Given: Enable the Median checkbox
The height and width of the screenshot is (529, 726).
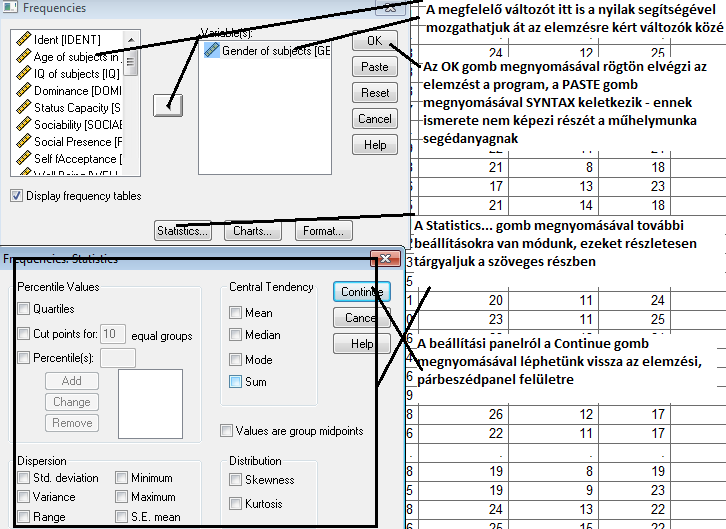Looking at the screenshot, I should [x=235, y=335].
